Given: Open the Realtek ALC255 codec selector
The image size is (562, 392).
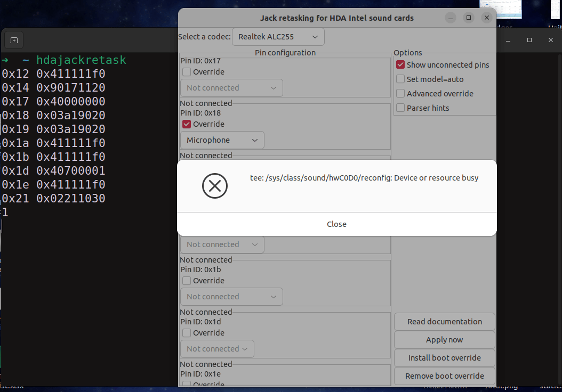Looking at the screenshot, I should click(278, 36).
